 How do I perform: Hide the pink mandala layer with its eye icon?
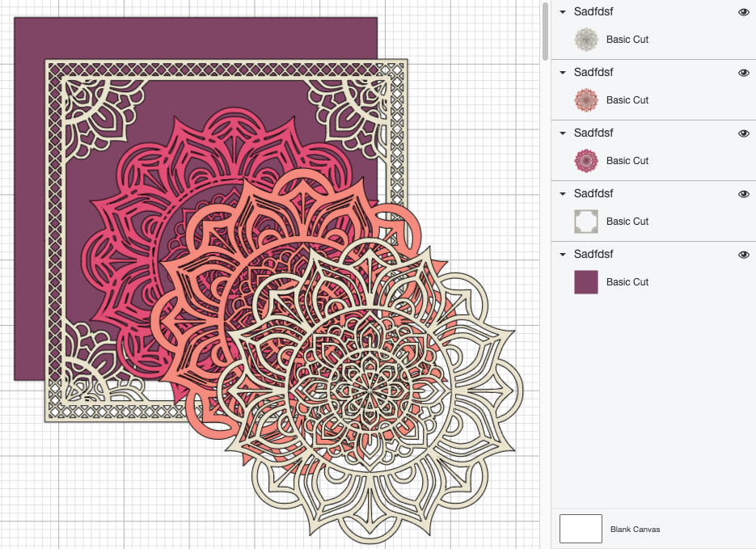click(x=743, y=133)
